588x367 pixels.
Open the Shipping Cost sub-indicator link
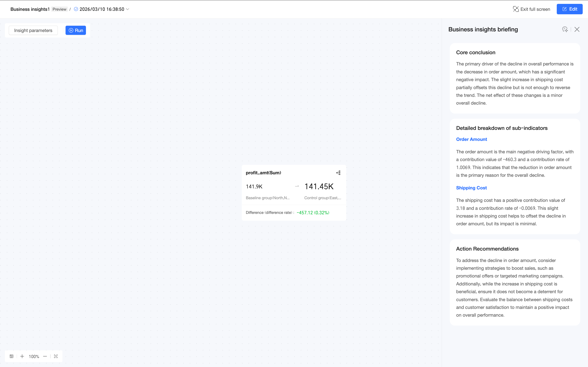click(x=471, y=188)
